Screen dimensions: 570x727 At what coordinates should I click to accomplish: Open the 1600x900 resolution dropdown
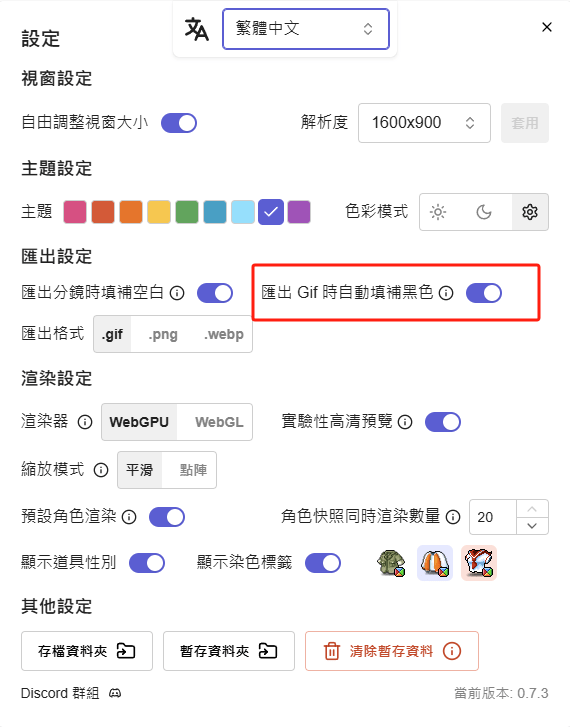point(424,123)
